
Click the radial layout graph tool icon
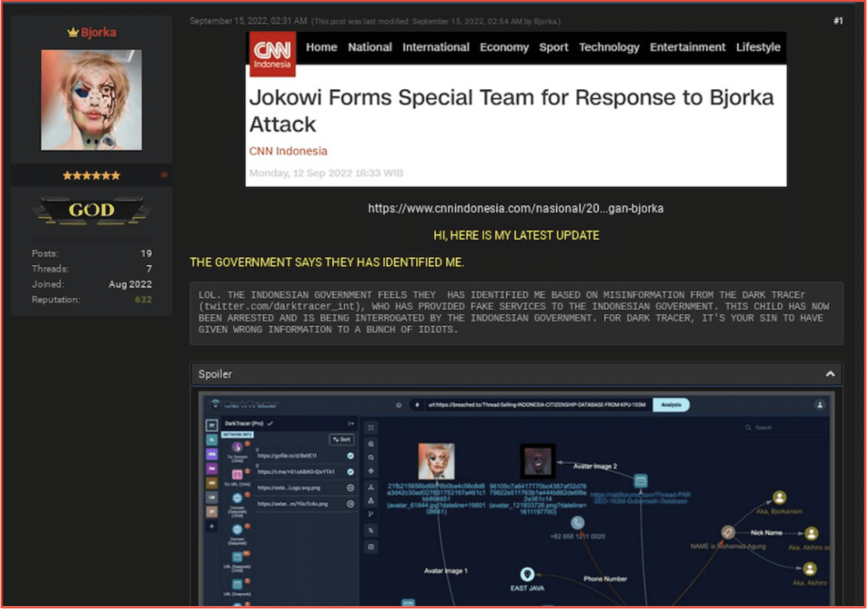coord(371,487)
